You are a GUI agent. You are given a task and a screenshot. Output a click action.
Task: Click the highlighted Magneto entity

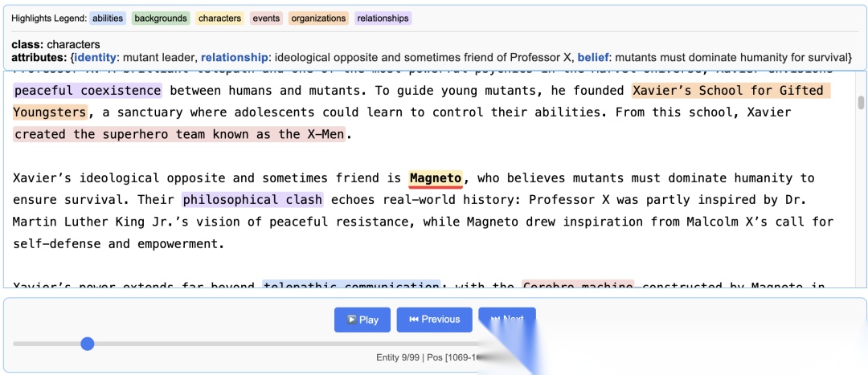(x=436, y=178)
